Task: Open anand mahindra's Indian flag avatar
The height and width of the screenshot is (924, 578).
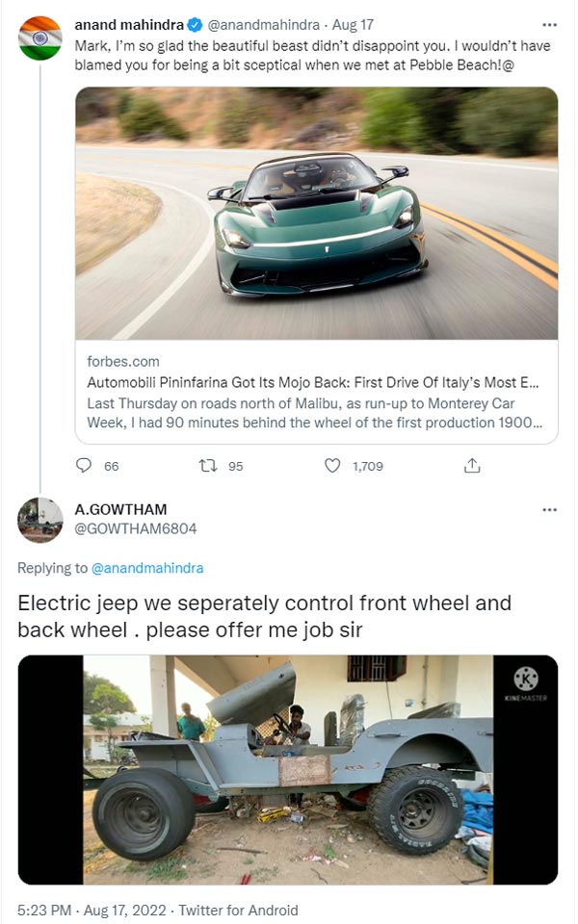Action: click(x=39, y=38)
